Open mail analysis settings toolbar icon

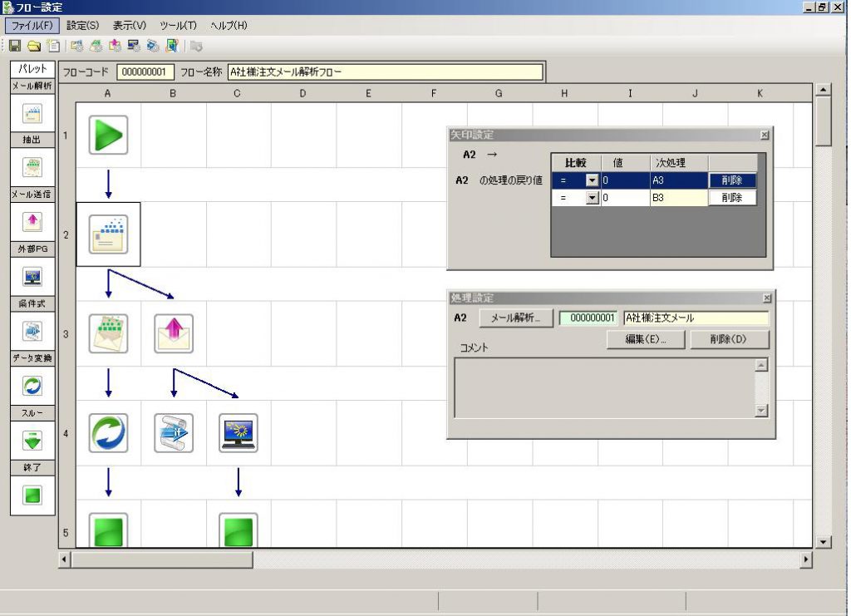(77, 46)
